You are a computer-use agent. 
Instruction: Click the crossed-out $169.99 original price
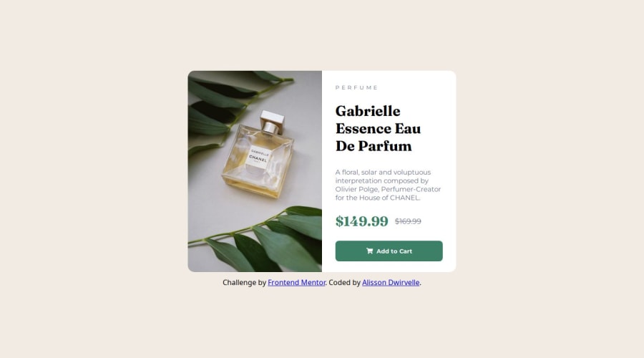(x=408, y=221)
